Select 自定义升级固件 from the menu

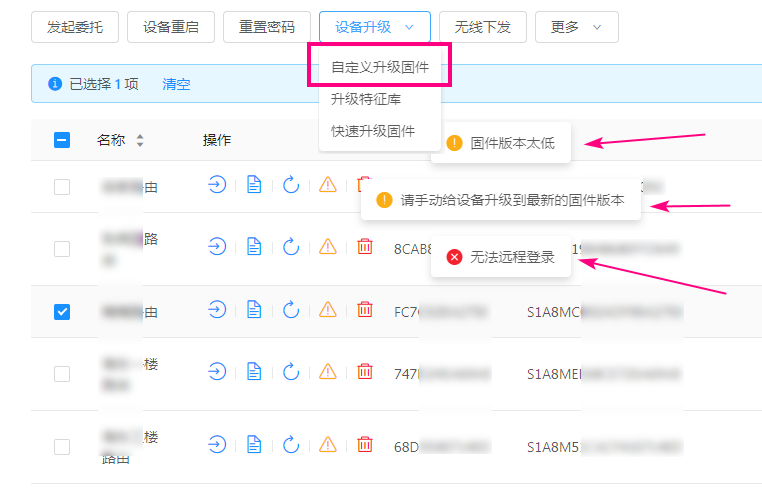(x=379, y=68)
